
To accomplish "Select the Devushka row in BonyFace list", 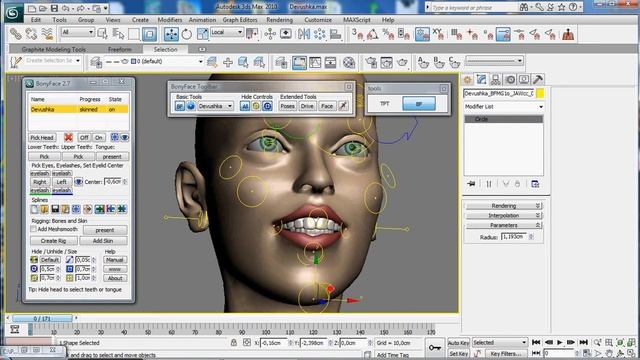I will [79, 109].
